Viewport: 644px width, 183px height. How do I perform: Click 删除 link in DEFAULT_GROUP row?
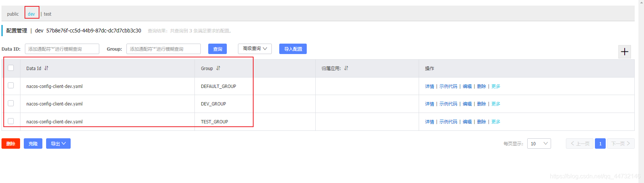[482, 86]
